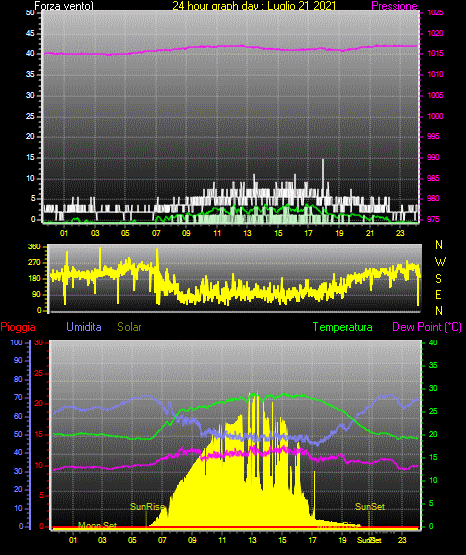Select the red 'Pioggia' legend label
This screenshot has height=555, width=466.
coord(18,327)
